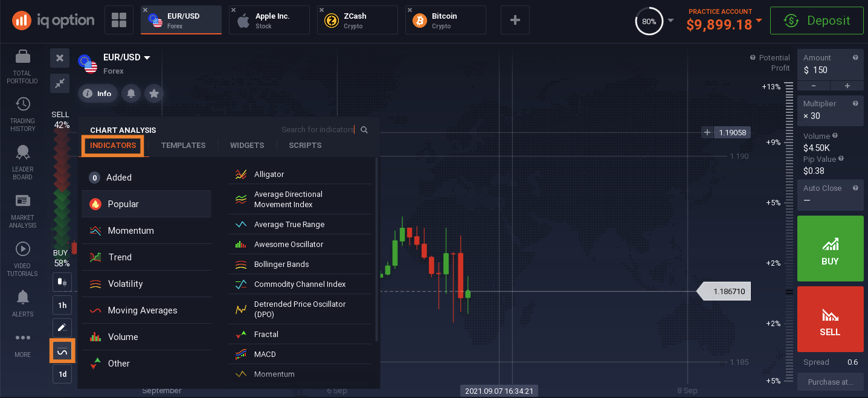This screenshot has width=868, height=398.
Task: Click the Deposit button
Action: (x=818, y=21)
